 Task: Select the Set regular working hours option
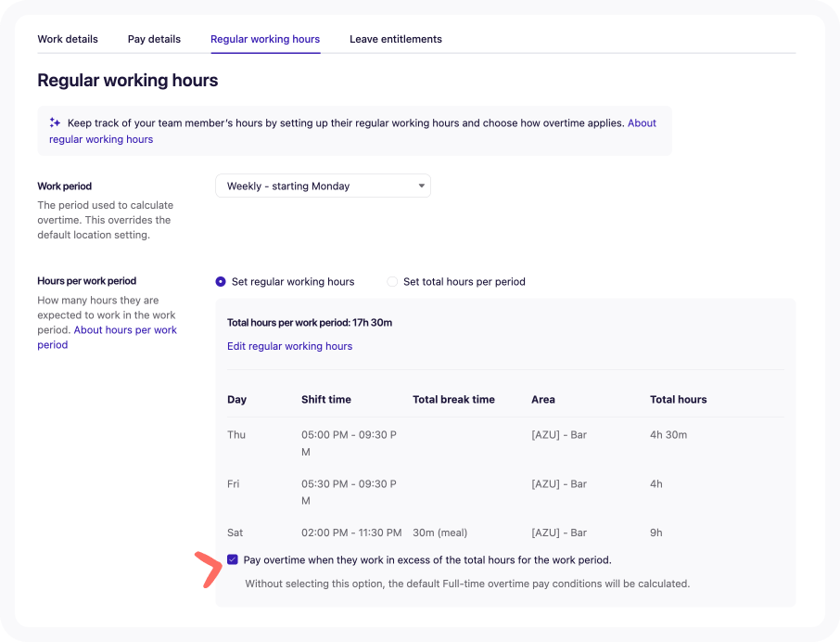tap(221, 282)
